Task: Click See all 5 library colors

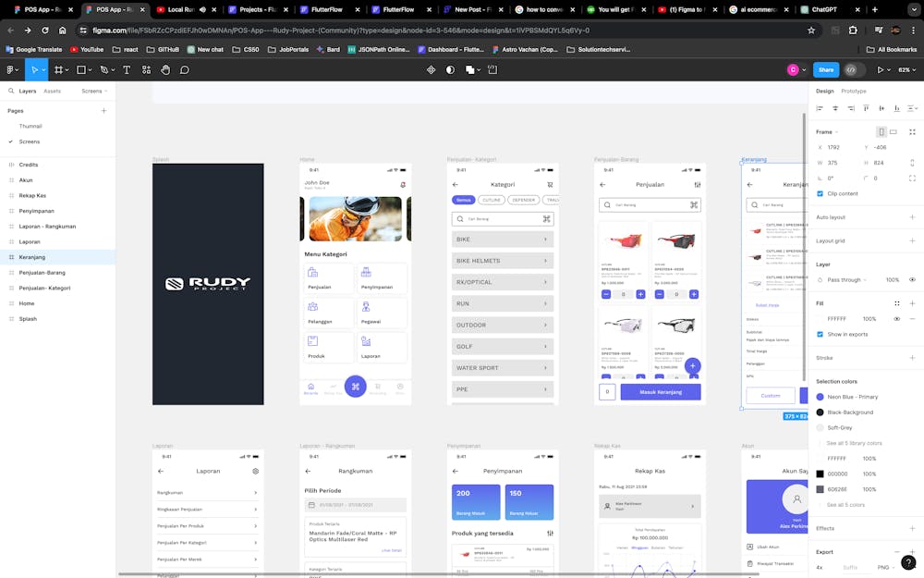Action: click(x=854, y=443)
